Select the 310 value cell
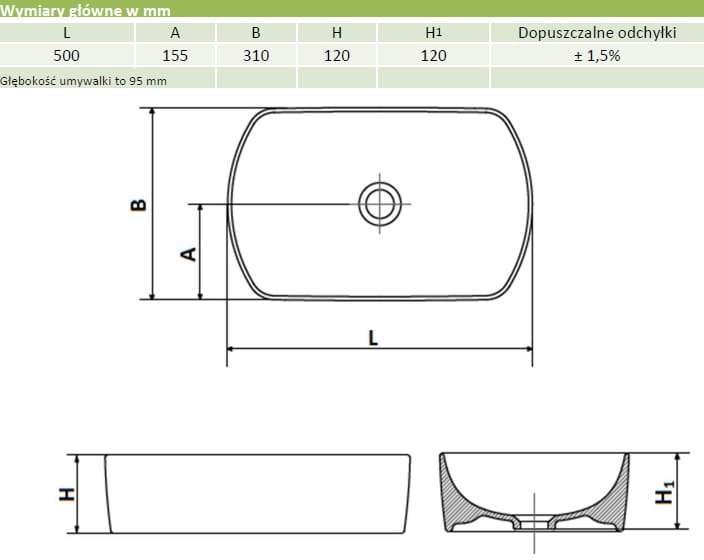 [x=256, y=56]
